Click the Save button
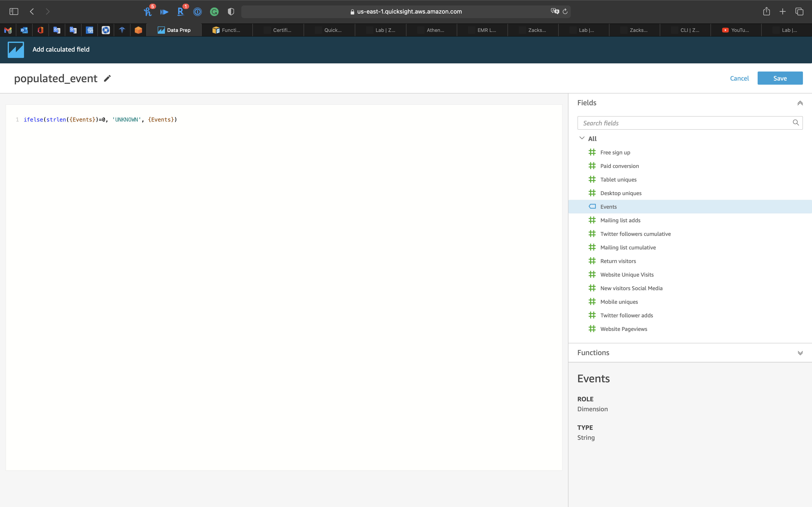Screen dimensions: 812x507 coord(780,78)
